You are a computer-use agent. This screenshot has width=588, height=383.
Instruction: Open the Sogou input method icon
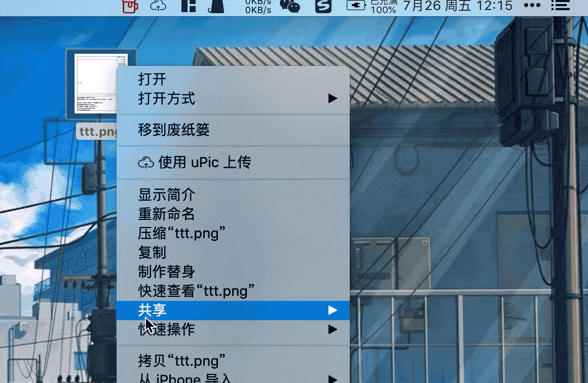323,6
